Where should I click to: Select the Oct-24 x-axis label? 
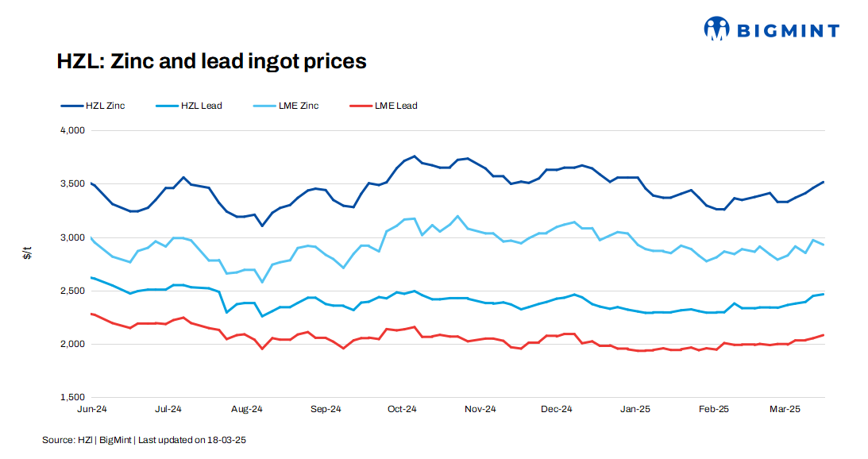[402, 410]
